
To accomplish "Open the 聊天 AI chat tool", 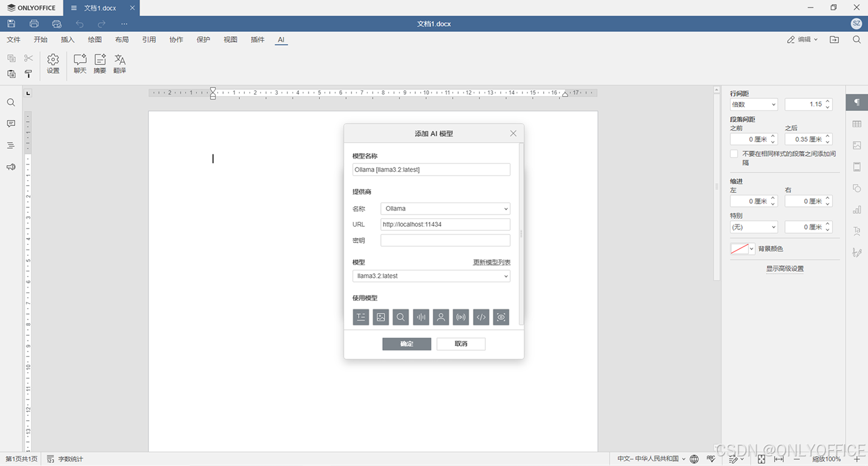I will tap(80, 63).
